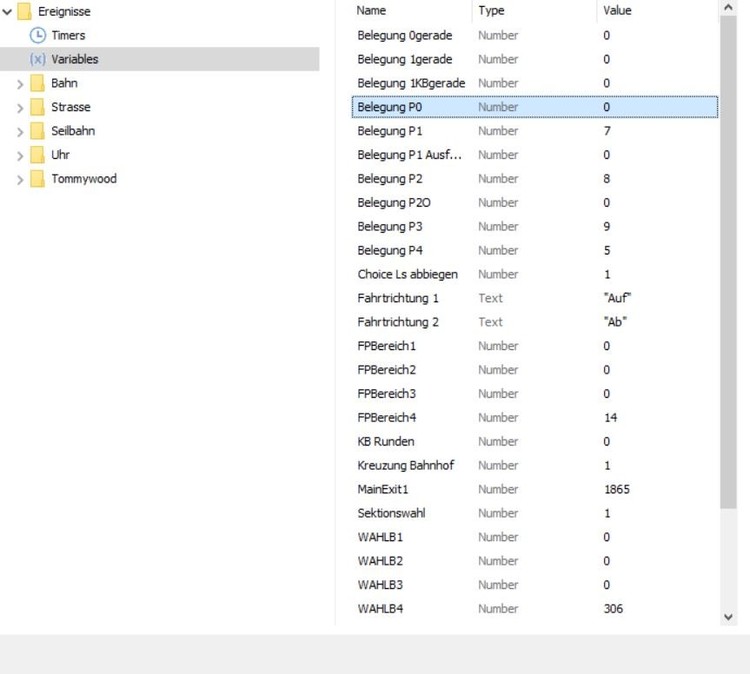Expand the Seilbahn folder
Image resolution: width=750 pixels, height=674 pixels.
coord(20,133)
